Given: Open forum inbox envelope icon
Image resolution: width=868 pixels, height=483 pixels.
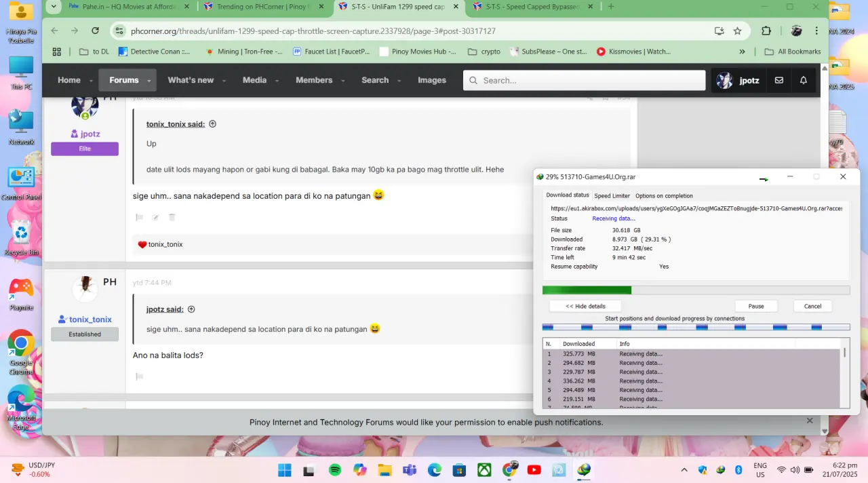Looking at the screenshot, I should coord(779,80).
